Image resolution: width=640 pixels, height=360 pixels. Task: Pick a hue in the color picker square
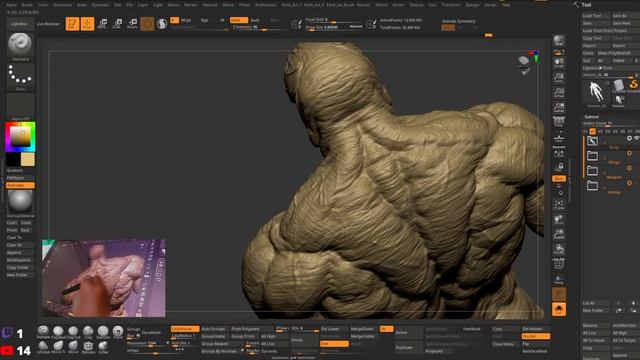coord(20,137)
